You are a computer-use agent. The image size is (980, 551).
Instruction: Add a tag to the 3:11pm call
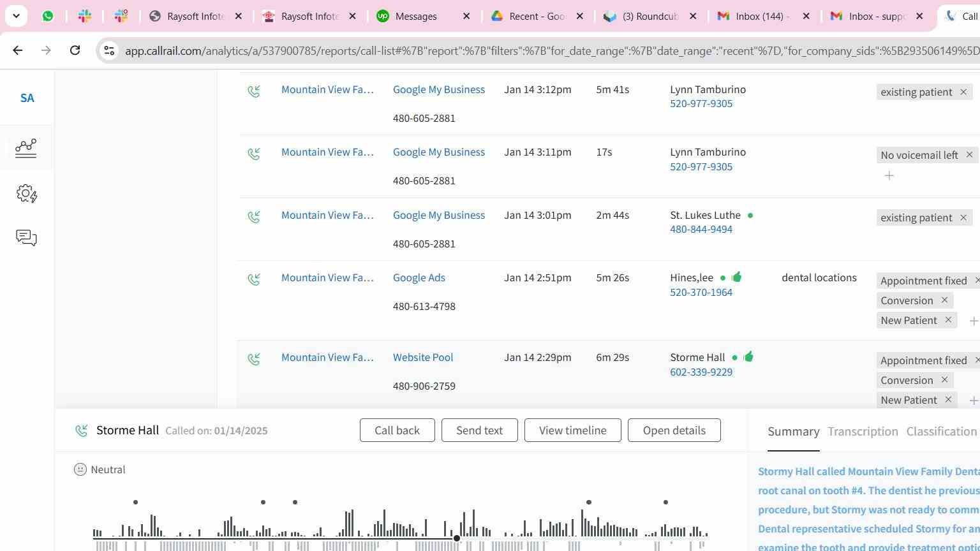coord(889,175)
